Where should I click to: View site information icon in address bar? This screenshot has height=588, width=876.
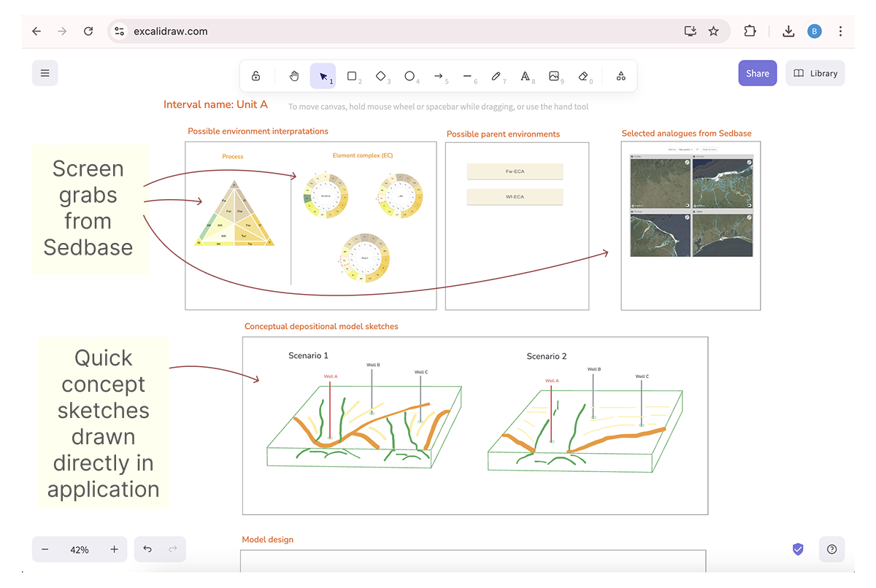click(x=120, y=31)
